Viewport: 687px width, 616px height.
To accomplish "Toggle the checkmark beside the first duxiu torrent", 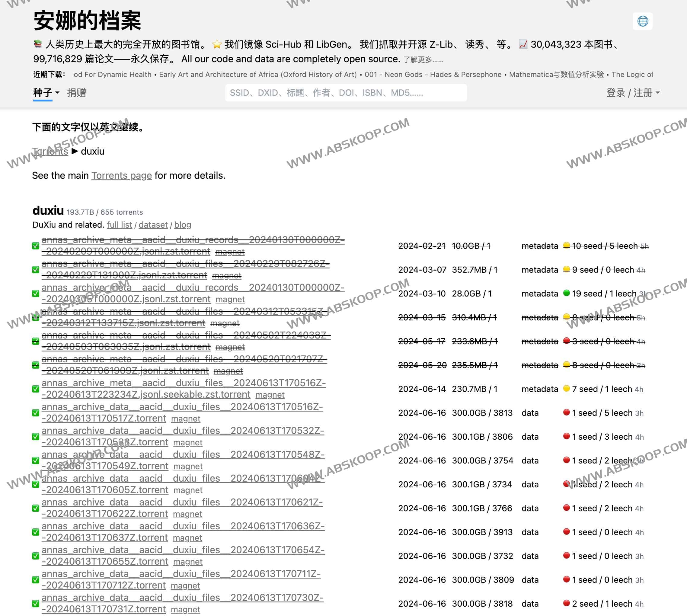I will tap(36, 246).
